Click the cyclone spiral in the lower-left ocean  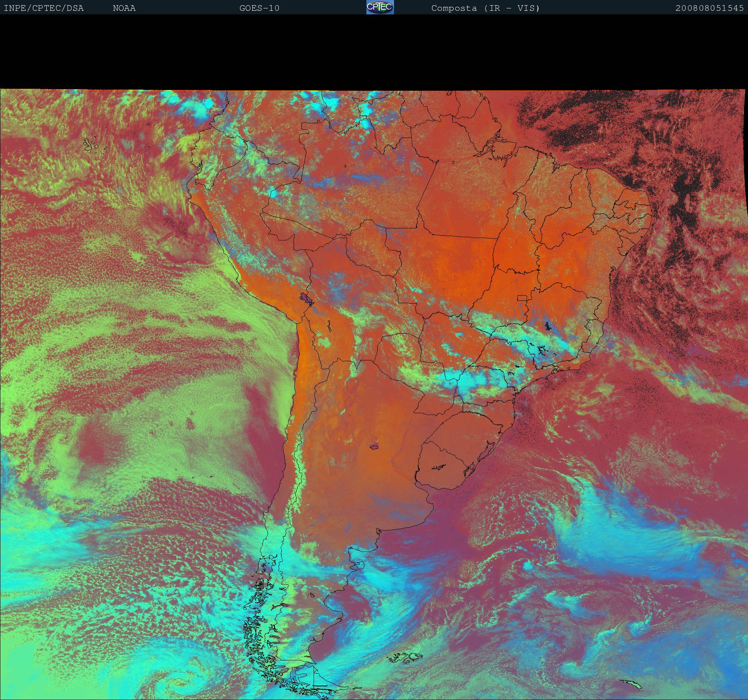[176, 680]
